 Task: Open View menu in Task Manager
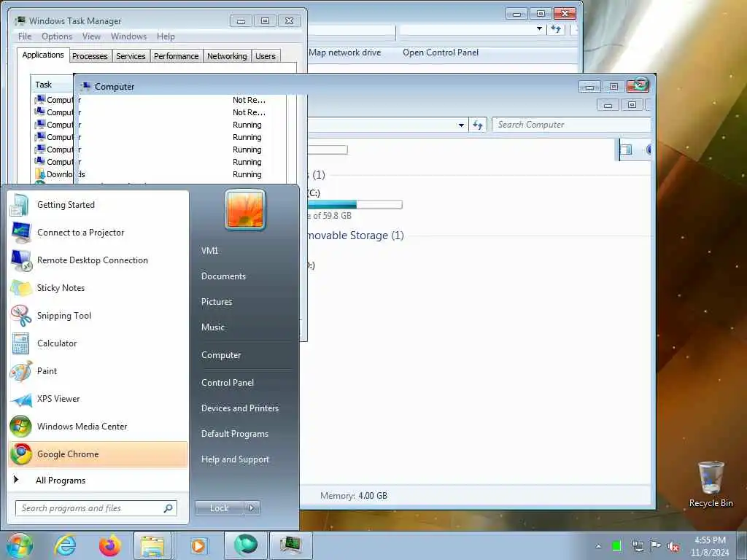pos(91,36)
